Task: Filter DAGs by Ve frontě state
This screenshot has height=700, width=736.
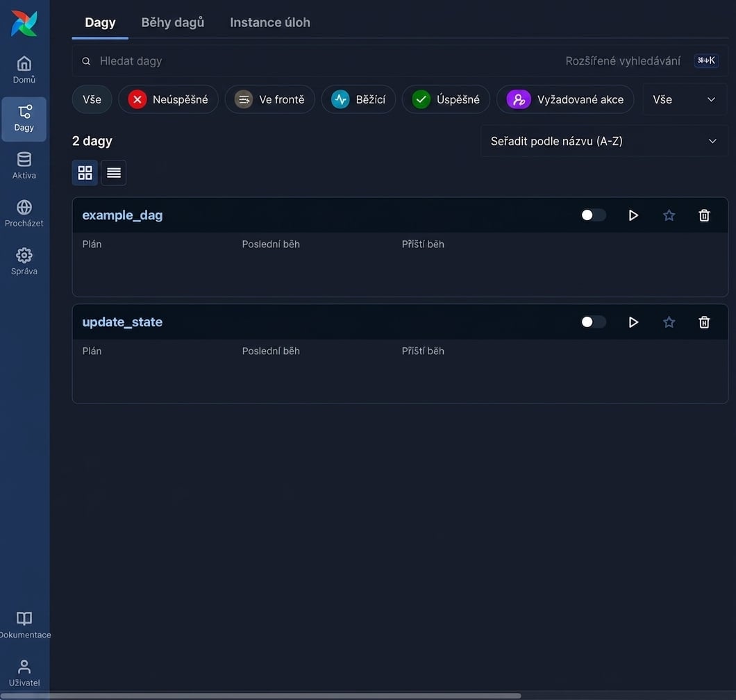Action: (270, 99)
